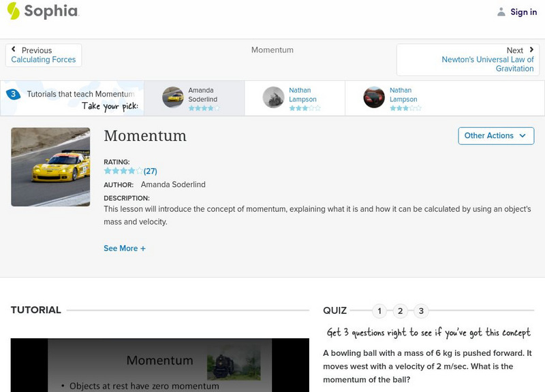Select quiz question step 2
The height and width of the screenshot is (392, 545).
[399, 310]
